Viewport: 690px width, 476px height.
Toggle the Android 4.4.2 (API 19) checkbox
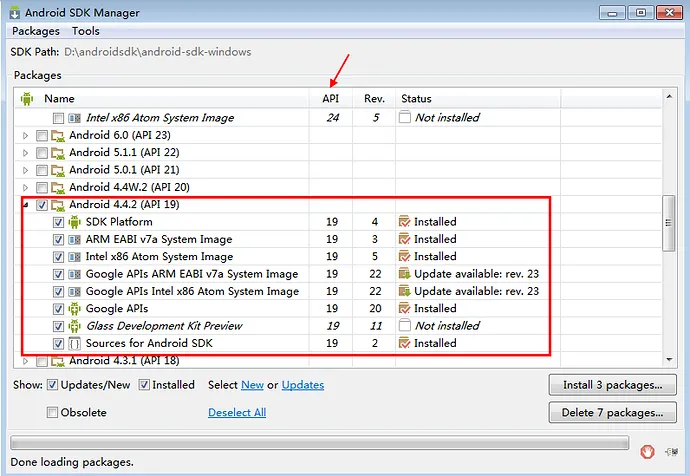pos(42,205)
